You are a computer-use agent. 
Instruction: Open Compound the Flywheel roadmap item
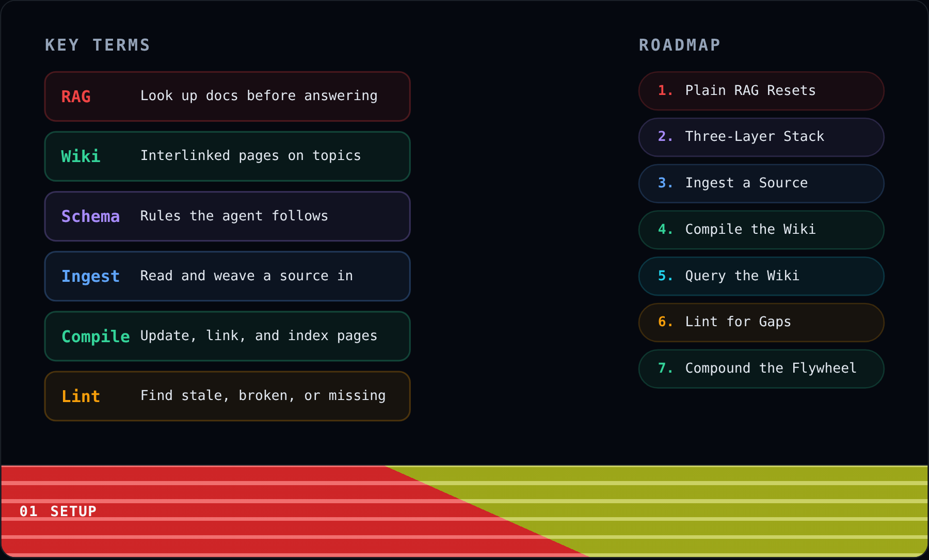(761, 369)
